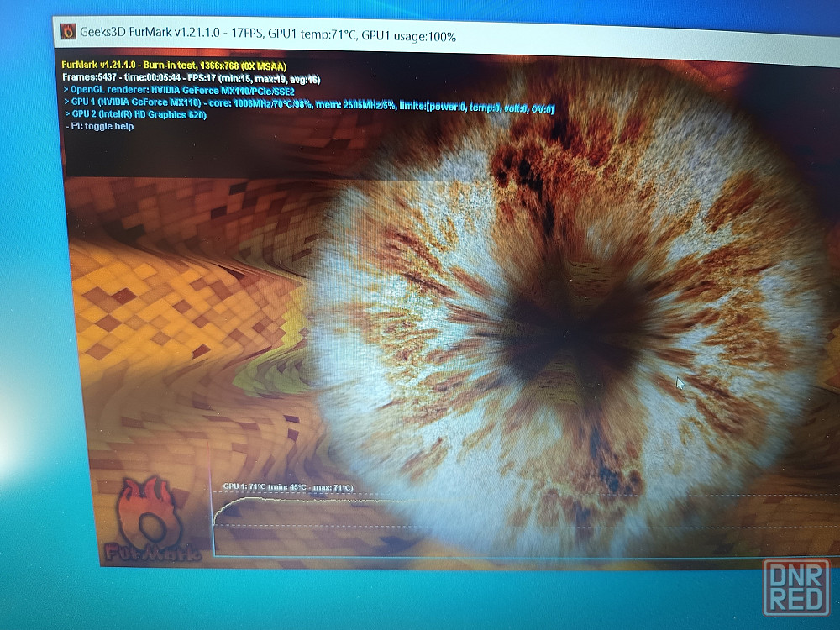The height and width of the screenshot is (630, 840).
Task: Click the mouse pointer arrow on the fur
Action: tap(680, 384)
